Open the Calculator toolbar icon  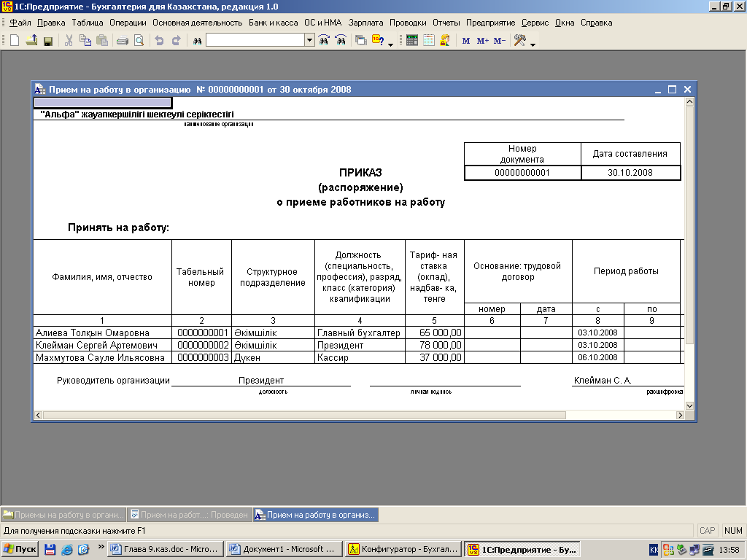pyautogui.click(x=412, y=41)
